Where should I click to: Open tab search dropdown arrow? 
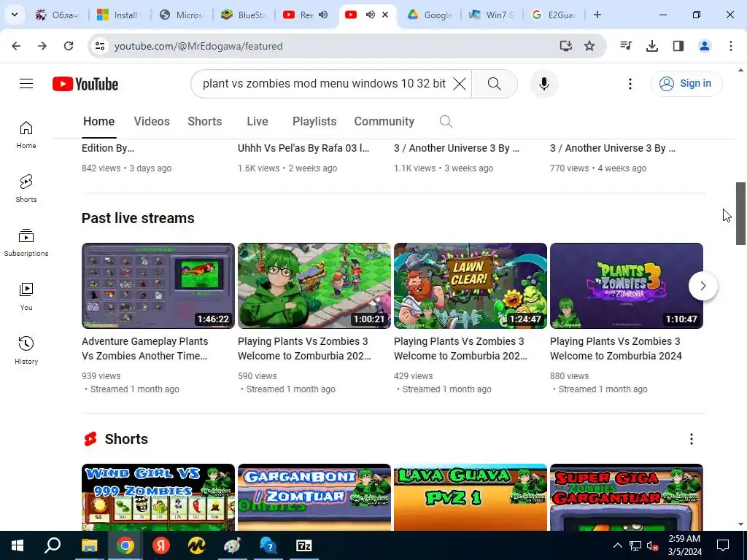coord(15,15)
